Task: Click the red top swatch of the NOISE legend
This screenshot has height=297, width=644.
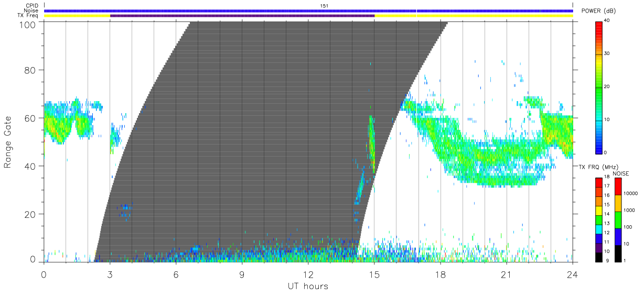Action: (618, 186)
